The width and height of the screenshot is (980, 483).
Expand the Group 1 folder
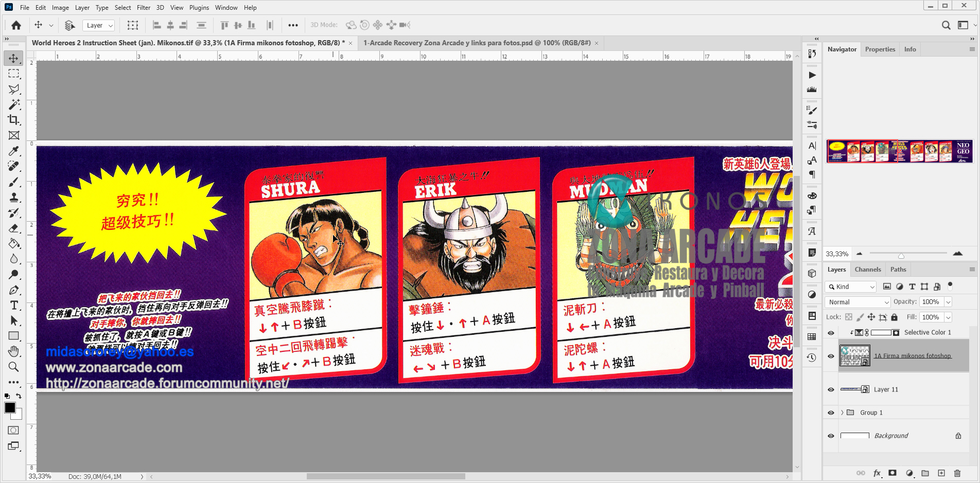click(x=843, y=413)
